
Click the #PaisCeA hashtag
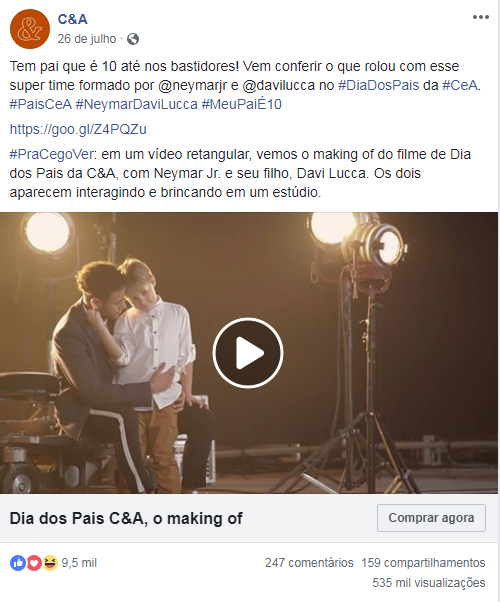click(x=41, y=104)
